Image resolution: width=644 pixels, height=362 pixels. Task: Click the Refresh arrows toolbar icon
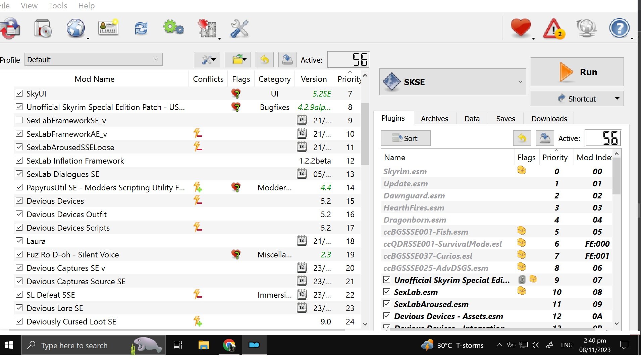(x=141, y=28)
